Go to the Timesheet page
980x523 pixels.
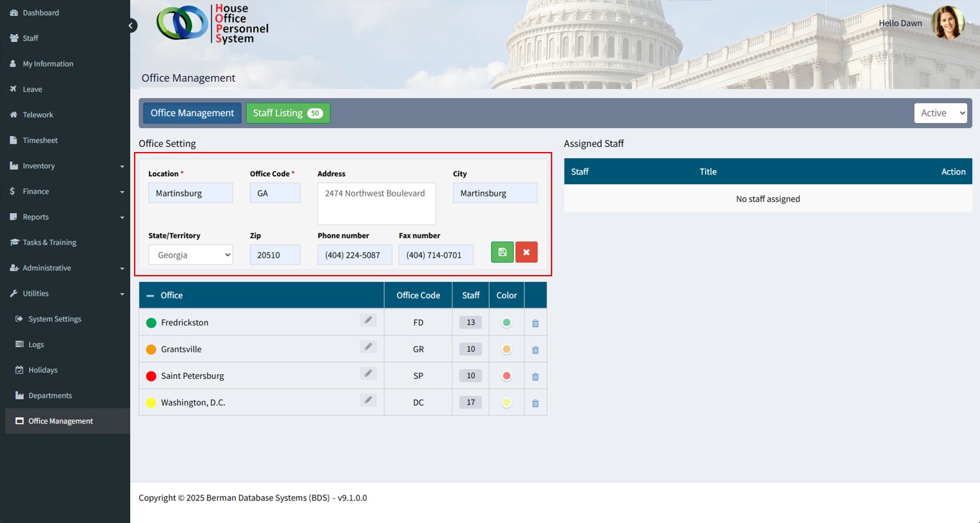[40, 140]
